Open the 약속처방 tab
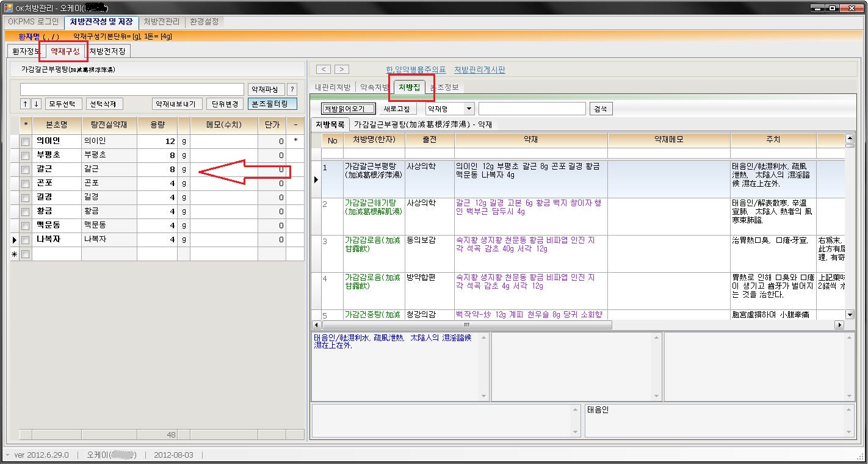The width and height of the screenshot is (868, 465). [375, 87]
